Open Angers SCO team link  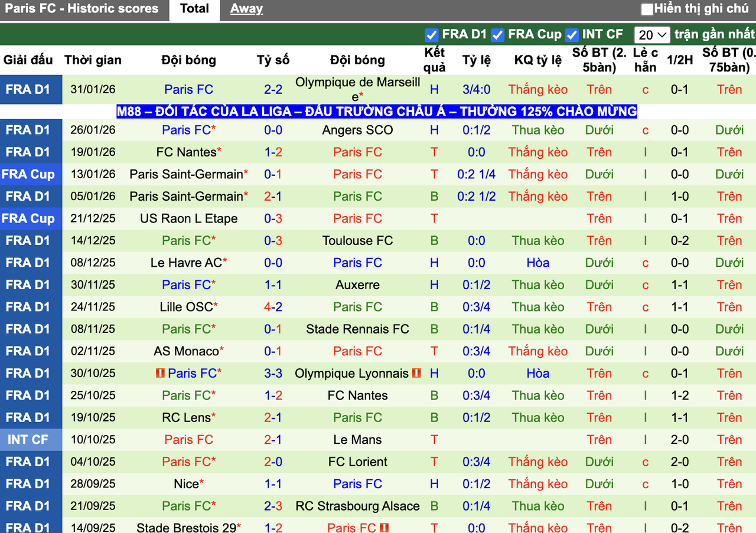pyautogui.click(x=358, y=130)
